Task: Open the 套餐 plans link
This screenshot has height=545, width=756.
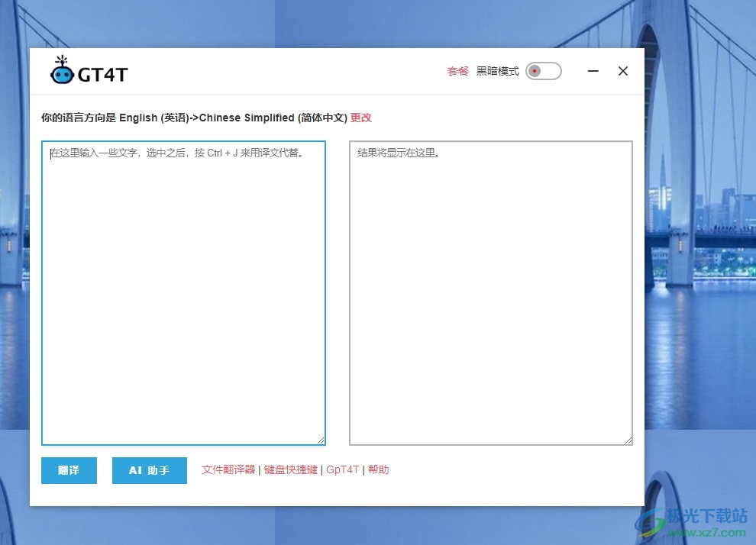Action: (x=457, y=71)
